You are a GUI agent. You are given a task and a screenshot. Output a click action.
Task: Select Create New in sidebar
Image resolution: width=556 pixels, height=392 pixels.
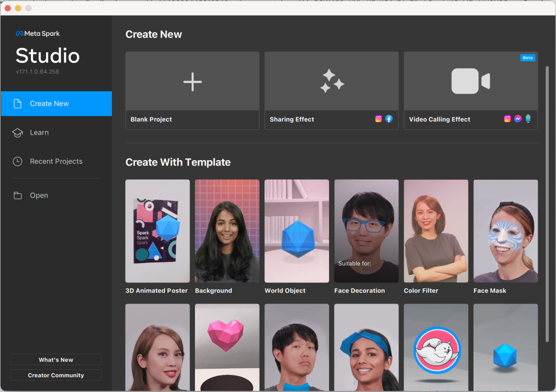(x=56, y=104)
